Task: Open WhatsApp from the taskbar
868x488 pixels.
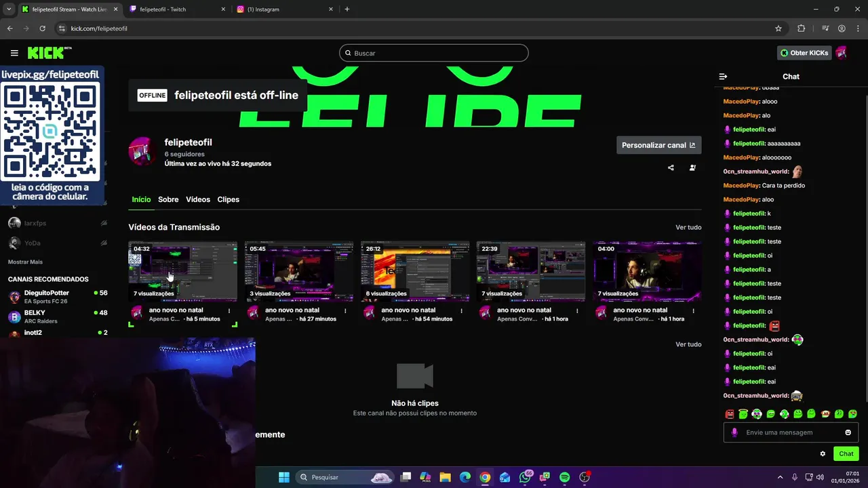Action: pyautogui.click(x=525, y=477)
